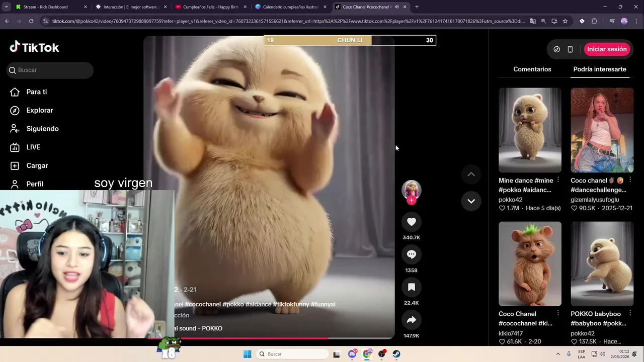The width and height of the screenshot is (644, 362).
Task: Open a new browser tab
Action: click(x=417, y=7)
